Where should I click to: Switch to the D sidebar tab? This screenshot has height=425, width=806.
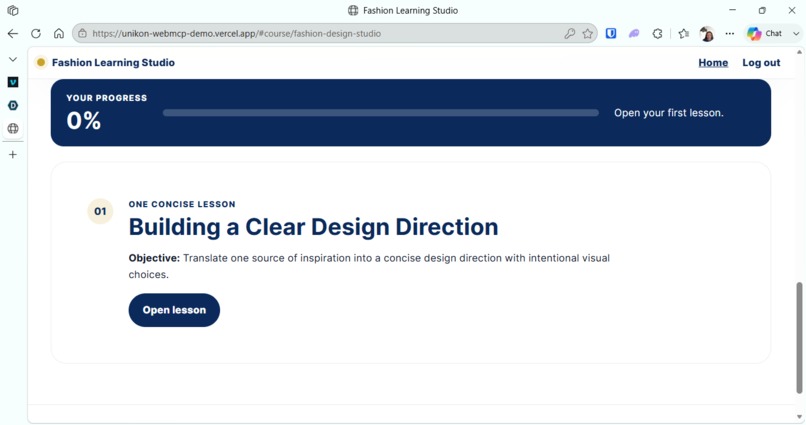(x=13, y=105)
